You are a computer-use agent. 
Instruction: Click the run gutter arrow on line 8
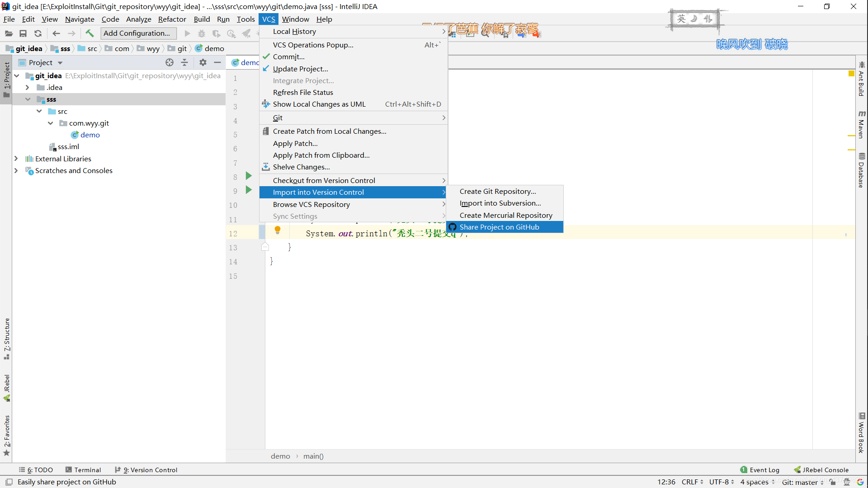click(x=248, y=176)
